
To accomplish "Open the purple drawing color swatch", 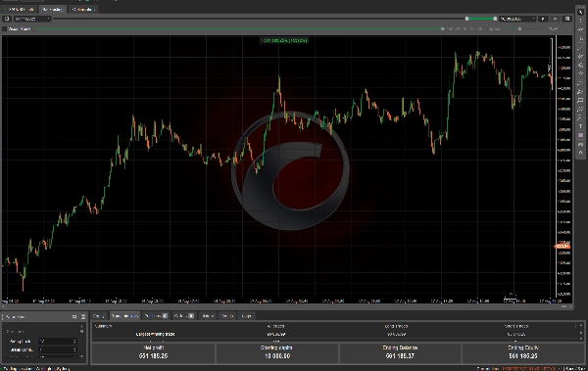I will [x=580, y=135].
